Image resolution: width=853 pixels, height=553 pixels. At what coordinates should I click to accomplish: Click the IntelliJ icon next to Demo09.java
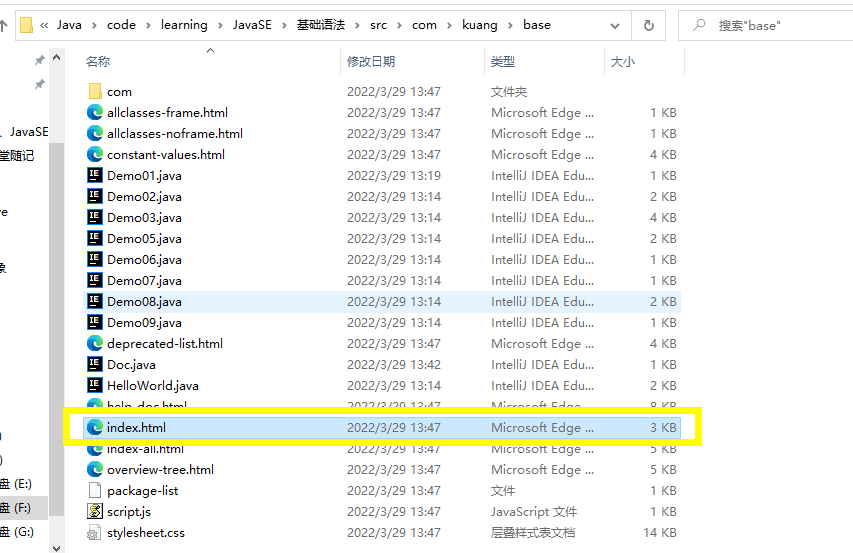click(95, 322)
